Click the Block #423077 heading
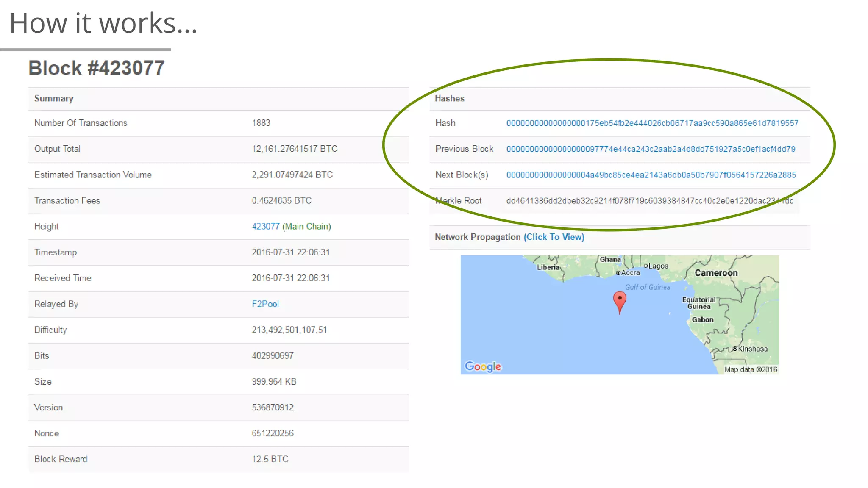Viewport: 868px width, 488px height. [97, 68]
